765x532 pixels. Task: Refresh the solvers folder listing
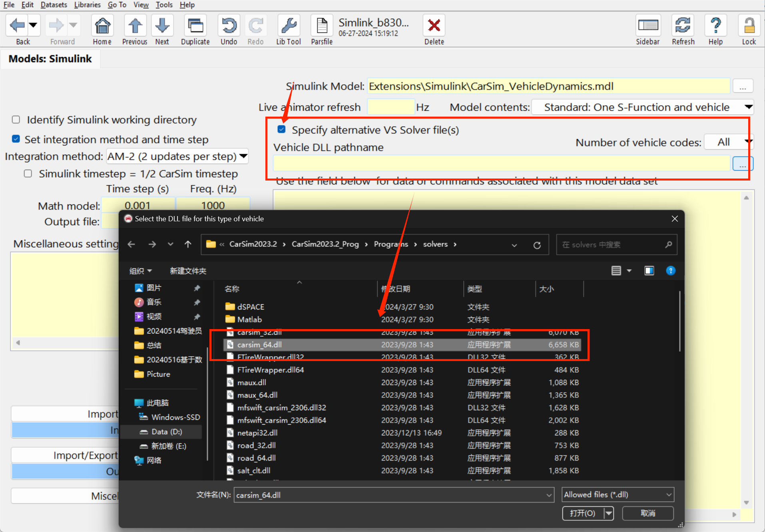click(537, 245)
